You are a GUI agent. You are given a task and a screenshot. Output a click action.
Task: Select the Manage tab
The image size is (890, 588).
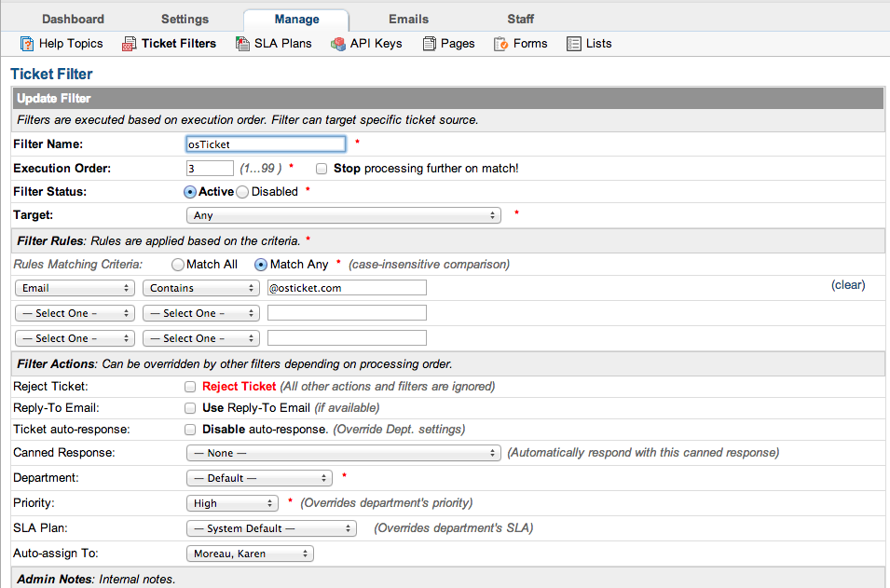[x=296, y=20]
